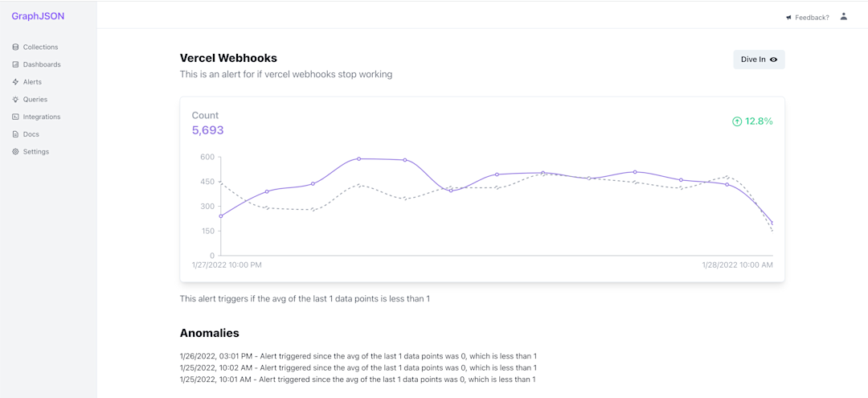Select the 1/25/2022, 10:01 AM anomaly entry
Image resolution: width=868 pixels, height=398 pixels.
358,380
